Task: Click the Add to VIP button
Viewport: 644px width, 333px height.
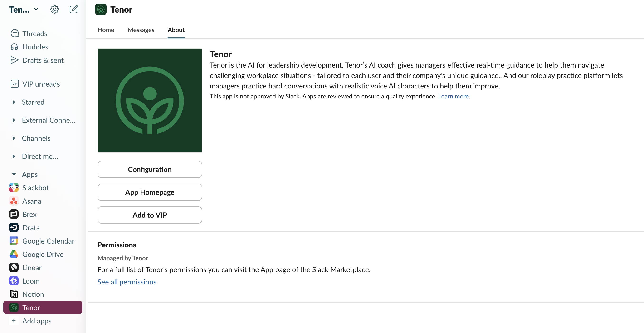Action: [150, 215]
